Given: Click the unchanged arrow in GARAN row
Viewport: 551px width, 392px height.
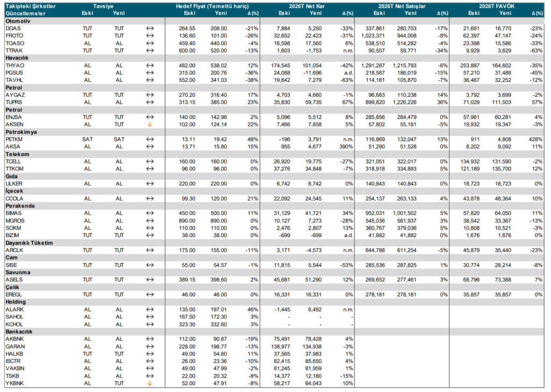Looking at the screenshot, I should (x=150, y=347).
